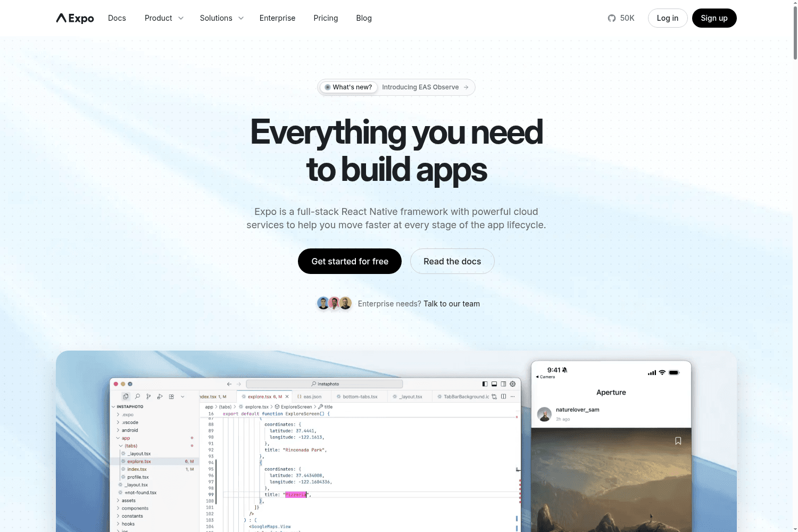Collapse the (tabs) folder
The width and height of the screenshot is (798, 532).
[121, 446]
